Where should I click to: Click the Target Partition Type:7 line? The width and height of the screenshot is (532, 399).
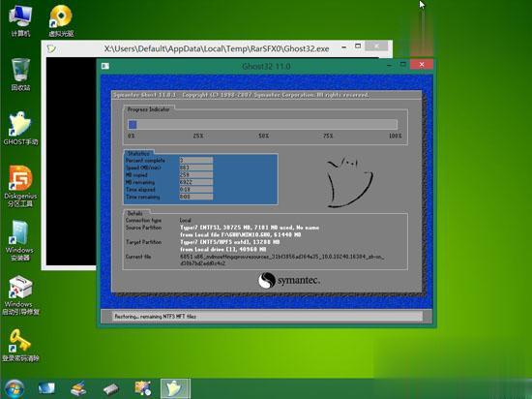(229, 242)
